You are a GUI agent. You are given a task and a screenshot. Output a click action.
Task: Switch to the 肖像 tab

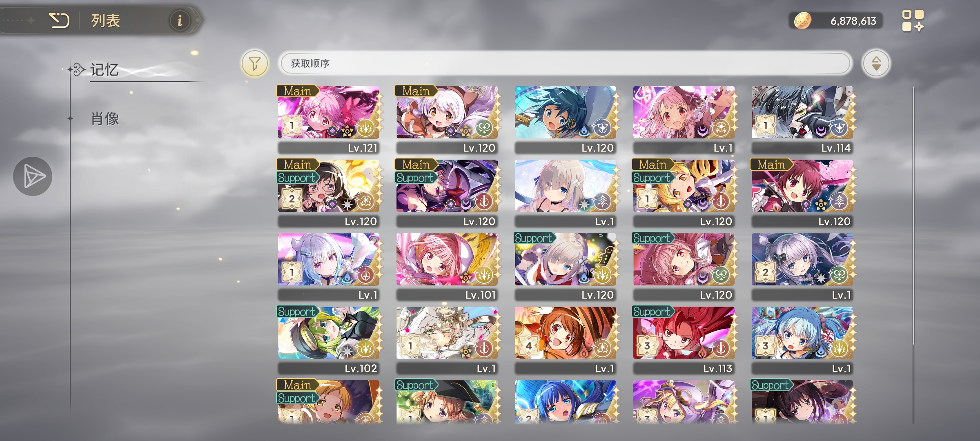105,119
